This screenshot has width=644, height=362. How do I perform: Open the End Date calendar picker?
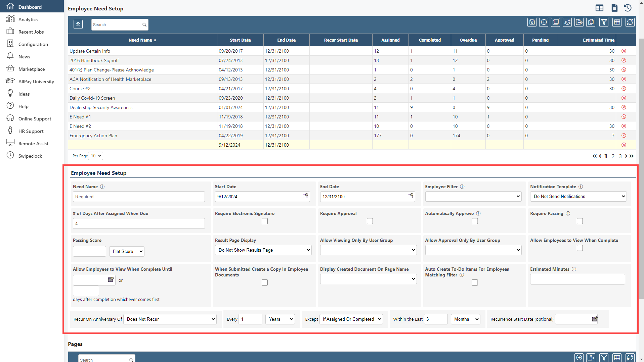[410, 196]
